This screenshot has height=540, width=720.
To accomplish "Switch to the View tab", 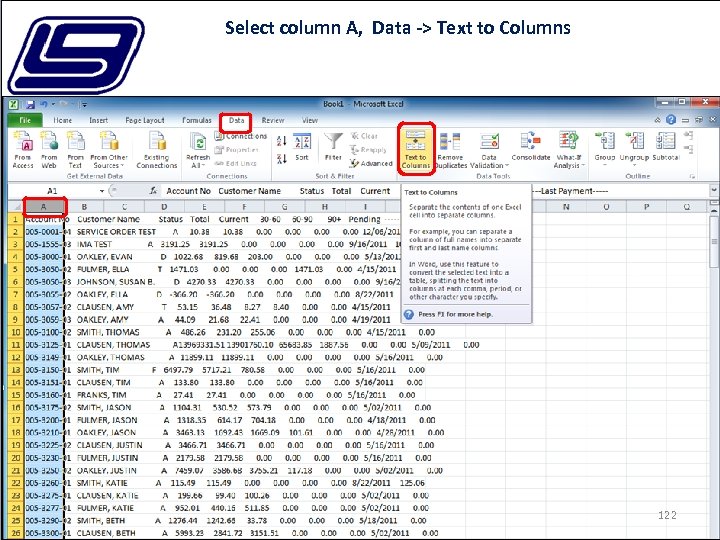I will tap(309, 120).
